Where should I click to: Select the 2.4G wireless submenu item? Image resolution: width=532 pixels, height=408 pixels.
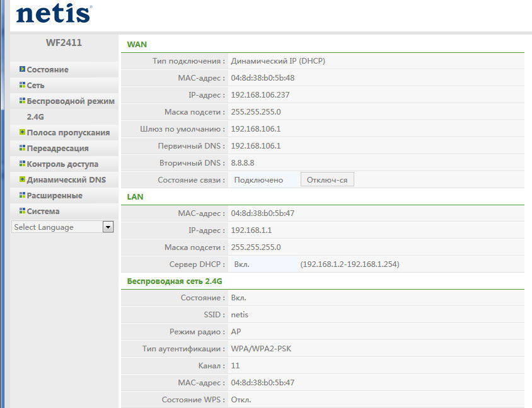point(35,116)
